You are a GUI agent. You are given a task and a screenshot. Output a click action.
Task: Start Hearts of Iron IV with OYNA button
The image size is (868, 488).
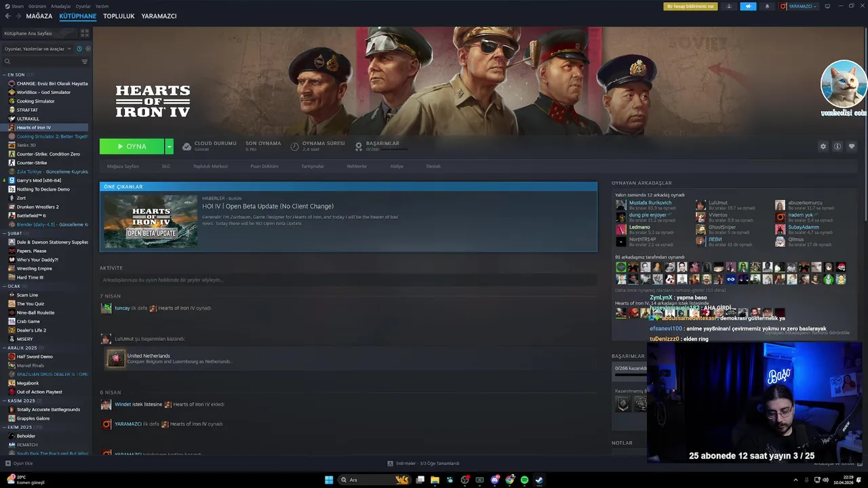click(132, 146)
